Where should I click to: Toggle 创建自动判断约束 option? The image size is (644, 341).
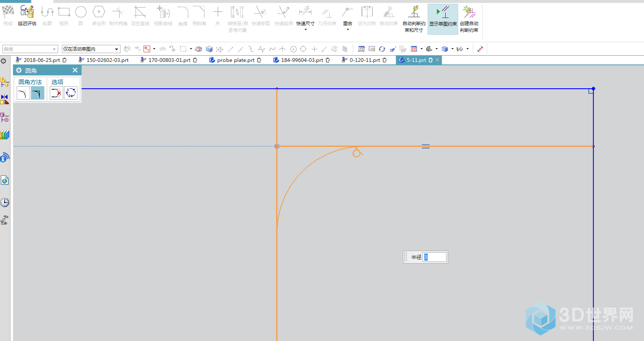(469, 19)
